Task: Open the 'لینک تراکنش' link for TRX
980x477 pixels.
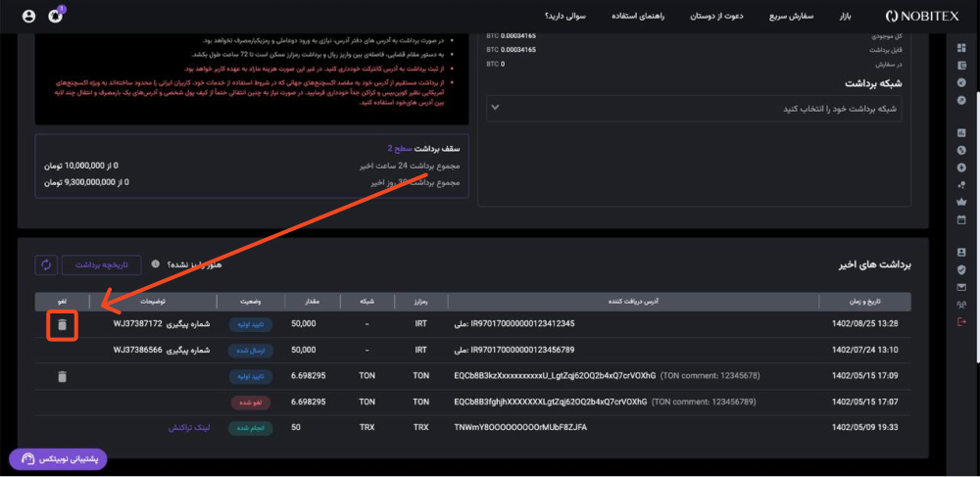Action: (189, 428)
